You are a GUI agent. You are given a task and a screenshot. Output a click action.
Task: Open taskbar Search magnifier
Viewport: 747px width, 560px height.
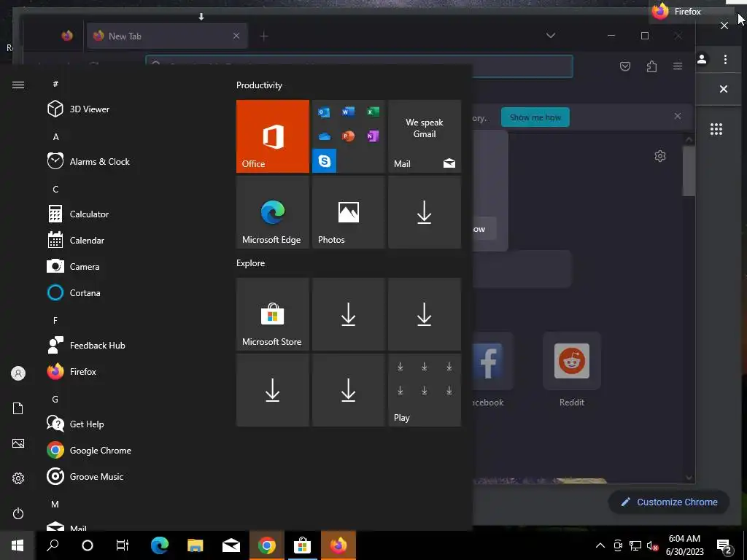(x=53, y=545)
